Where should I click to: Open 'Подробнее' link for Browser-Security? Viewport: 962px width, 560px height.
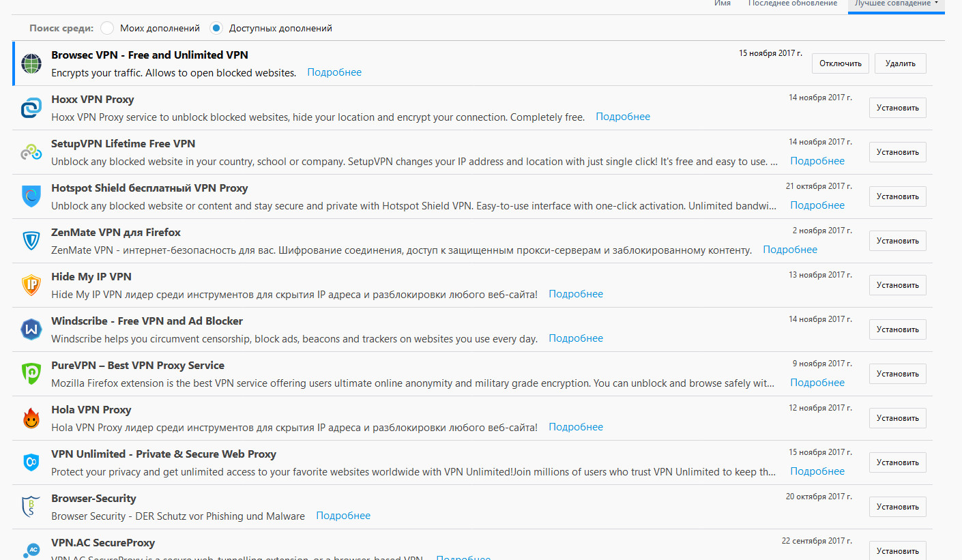(x=343, y=516)
